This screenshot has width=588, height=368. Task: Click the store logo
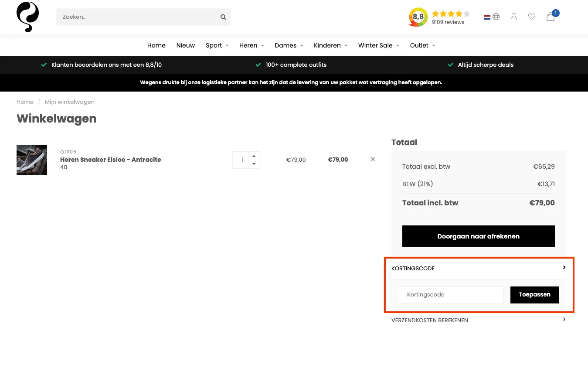coord(27,17)
